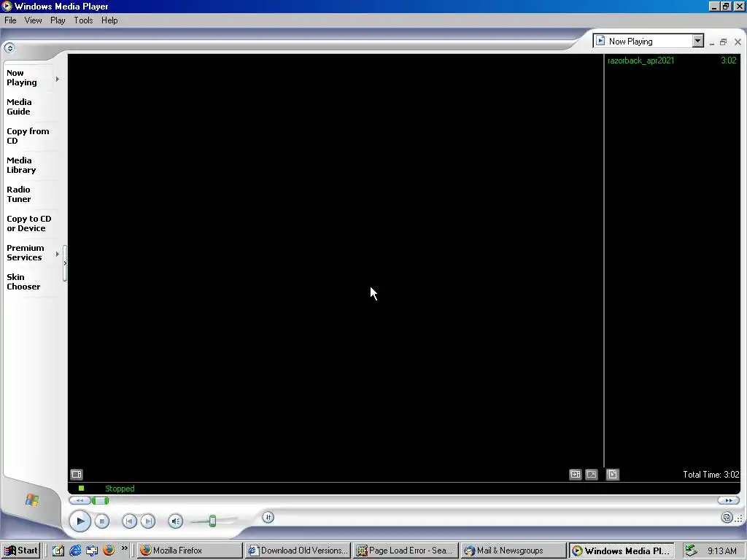This screenshot has height=560, width=747.
Task: Click the rewind button on seek bar
Action: coord(80,500)
